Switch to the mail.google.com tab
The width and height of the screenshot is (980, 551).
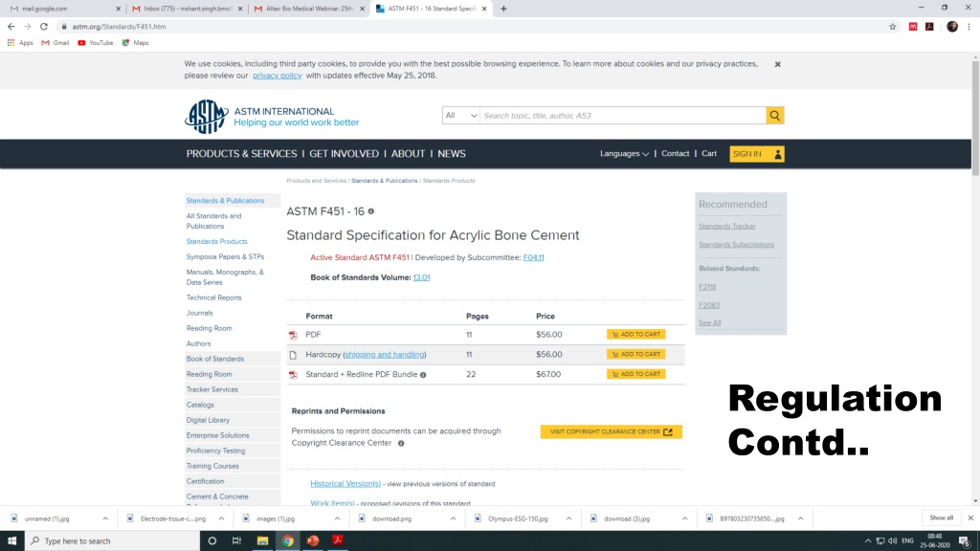click(x=65, y=9)
